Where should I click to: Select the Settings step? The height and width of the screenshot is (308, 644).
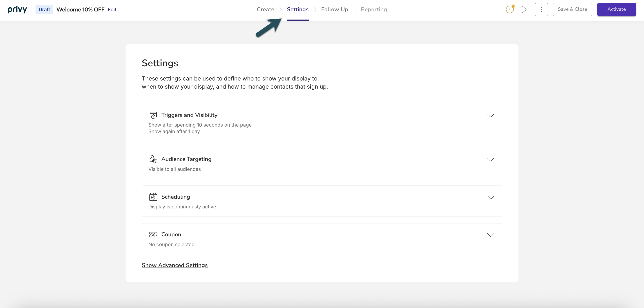click(x=297, y=9)
